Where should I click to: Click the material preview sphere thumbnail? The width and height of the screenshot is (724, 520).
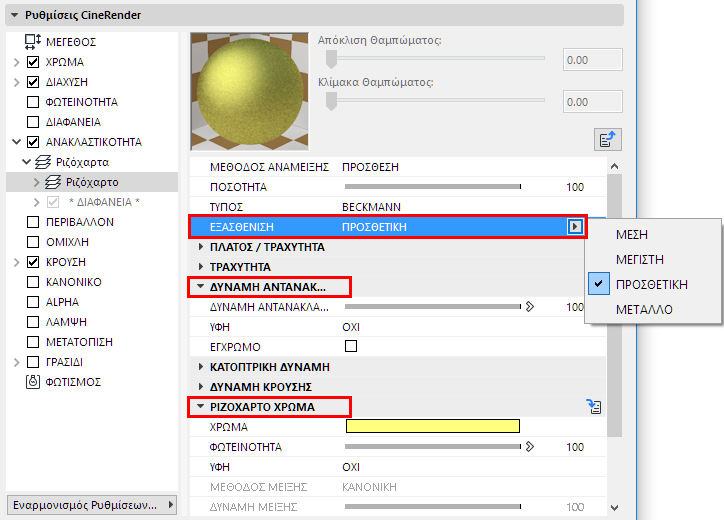coord(249,91)
